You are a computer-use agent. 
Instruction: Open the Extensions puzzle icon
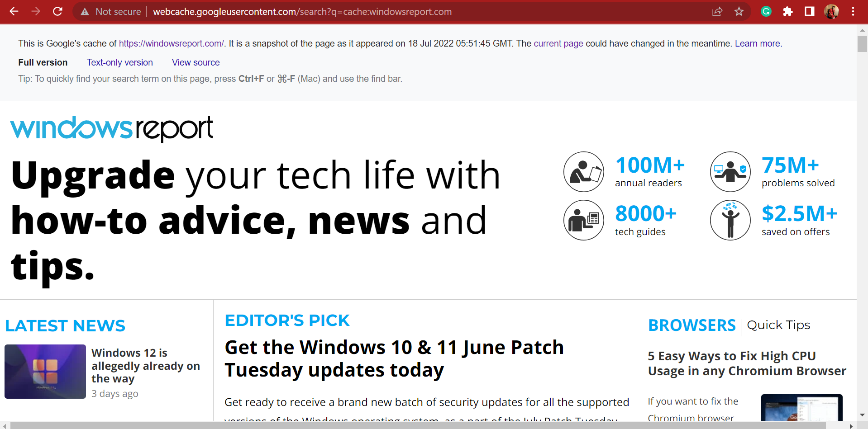pos(788,12)
